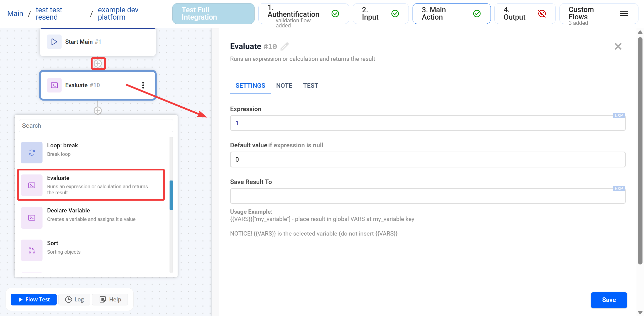Image resolution: width=644 pixels, height=316 pixels.
Task: Open the three-dot menu on the Evaluate node
Action: pyautogui.click(x=143, y=85)
